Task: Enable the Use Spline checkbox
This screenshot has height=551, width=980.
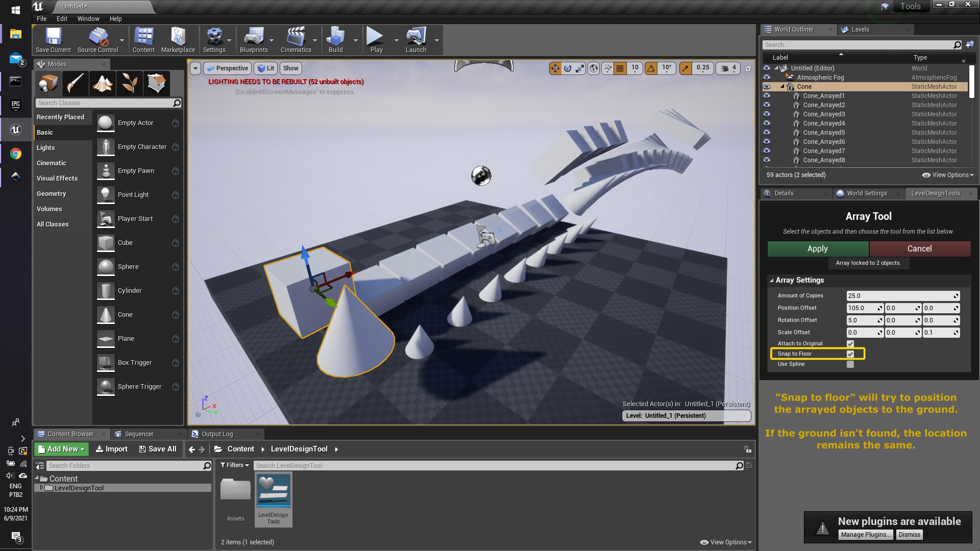Action: (x=850, y=364)
